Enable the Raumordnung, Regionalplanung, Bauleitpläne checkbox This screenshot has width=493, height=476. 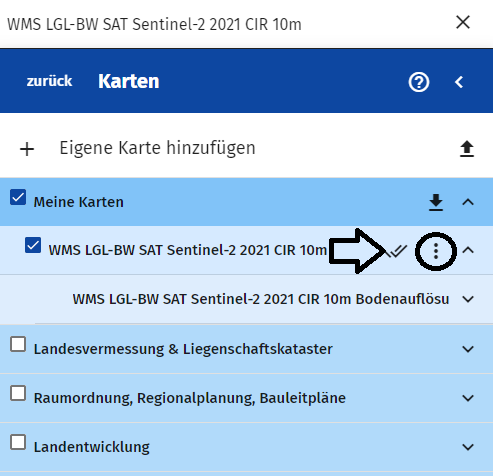pos(18,393)
